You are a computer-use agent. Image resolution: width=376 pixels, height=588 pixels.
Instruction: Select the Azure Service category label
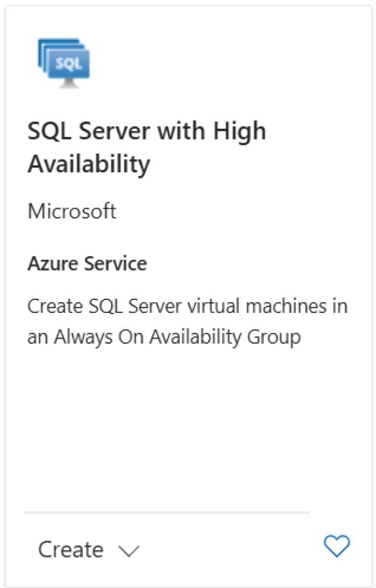[87, 263]
